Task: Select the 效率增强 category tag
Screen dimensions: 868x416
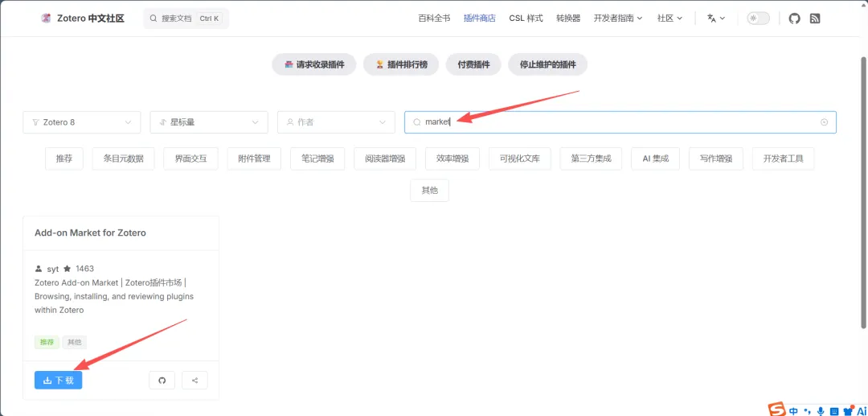Action: pyautogui.click(x=452, y=159)
